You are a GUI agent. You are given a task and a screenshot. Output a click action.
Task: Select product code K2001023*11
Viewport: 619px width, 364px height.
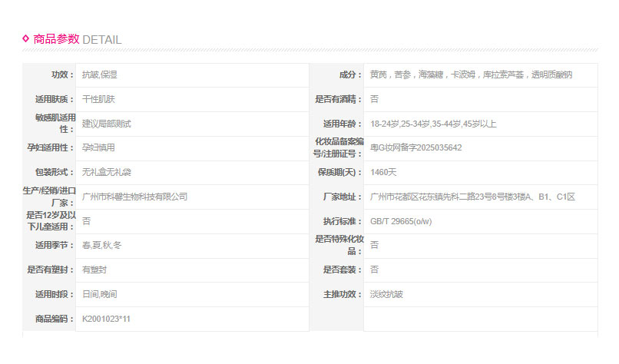[x=107, y=319]
